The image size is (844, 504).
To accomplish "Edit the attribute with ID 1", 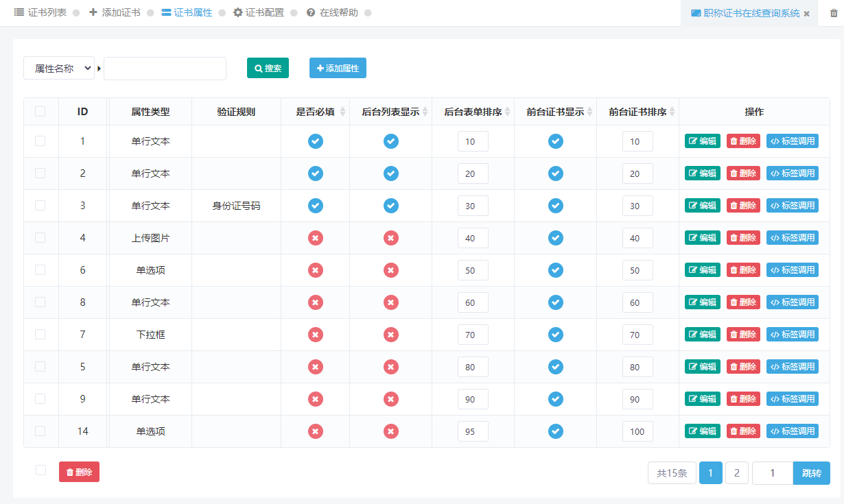I will (x=703, y=141).
